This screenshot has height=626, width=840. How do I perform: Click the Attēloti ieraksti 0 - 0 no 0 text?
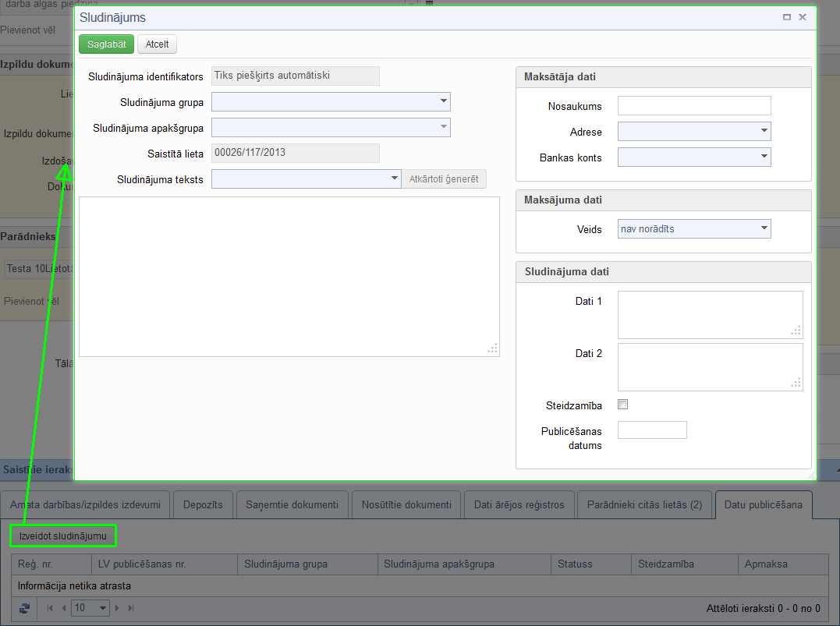pyautogui.click(x=763, y=608)
